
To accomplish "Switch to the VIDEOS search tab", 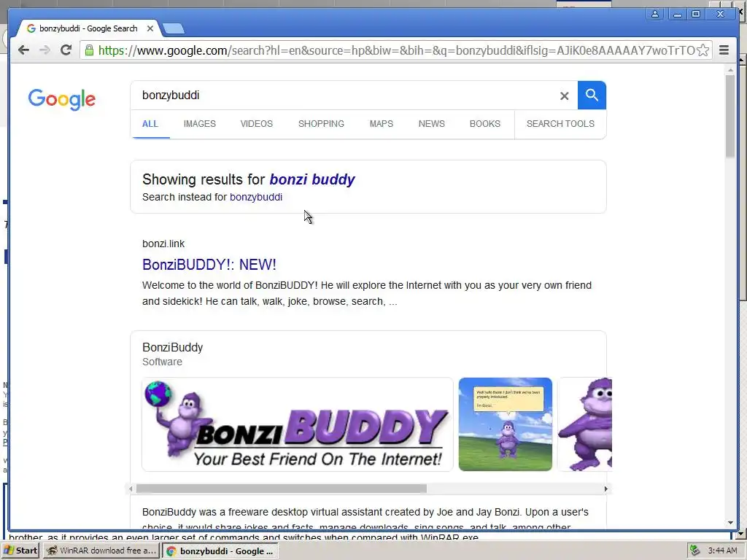I will (256, 124).
